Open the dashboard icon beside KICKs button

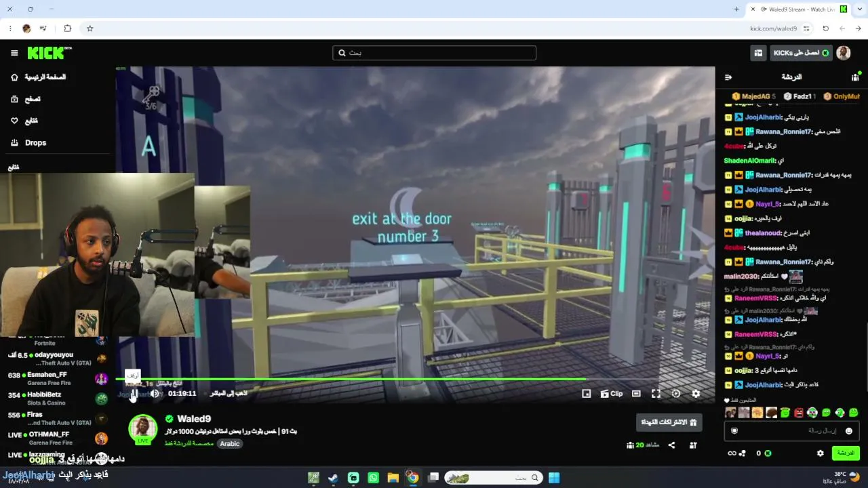[x=758, y=53]
